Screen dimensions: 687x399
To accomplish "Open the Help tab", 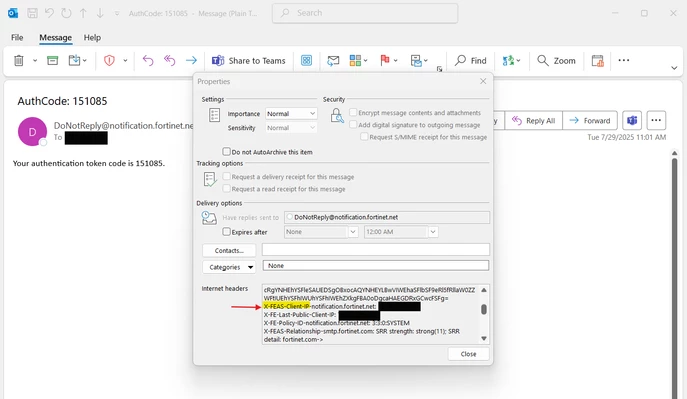I will [92, 38].
